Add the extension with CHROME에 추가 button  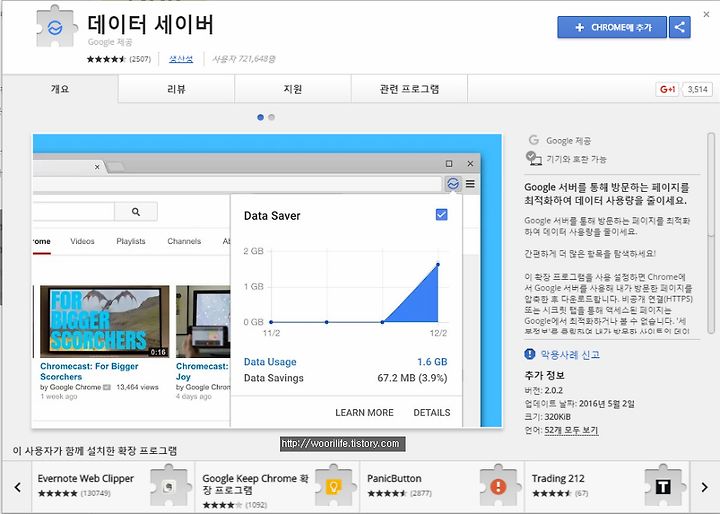tap(612, 27)
